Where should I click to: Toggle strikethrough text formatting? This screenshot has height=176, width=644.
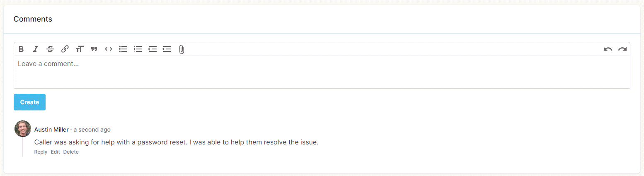point(50,49)
